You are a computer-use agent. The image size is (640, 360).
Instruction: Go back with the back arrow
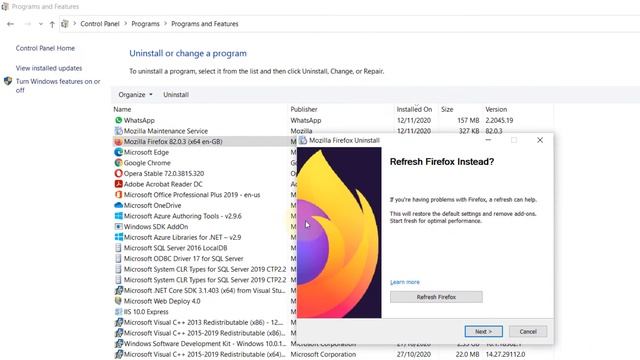(x=10, y=24)
